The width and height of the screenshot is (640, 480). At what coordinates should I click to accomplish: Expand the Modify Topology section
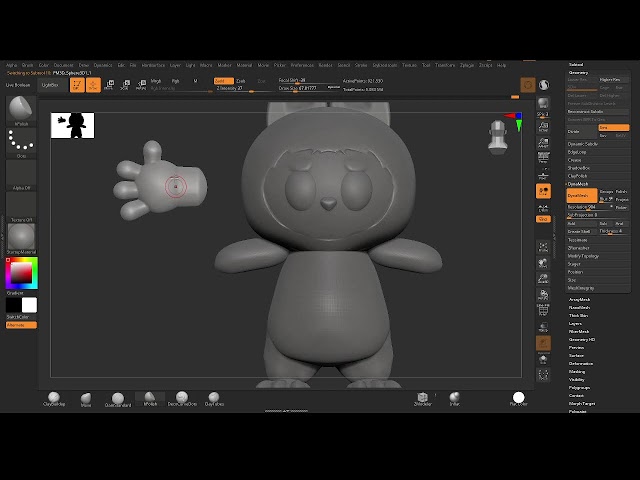click(583, 256)
